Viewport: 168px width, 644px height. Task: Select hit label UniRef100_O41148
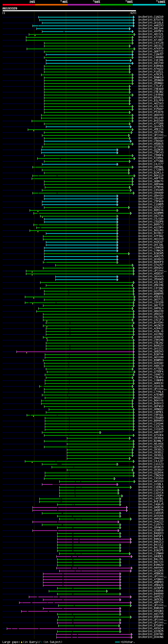(x=151, y=118)
